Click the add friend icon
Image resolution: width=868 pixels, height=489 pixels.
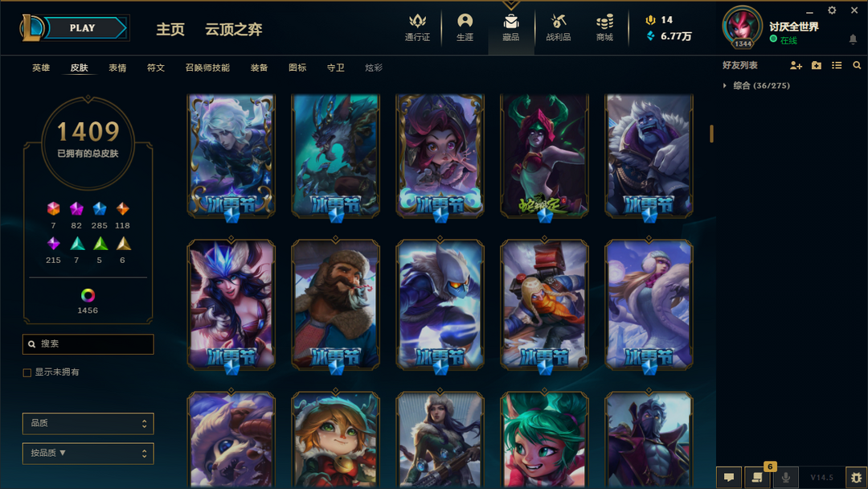pos(796,65)
